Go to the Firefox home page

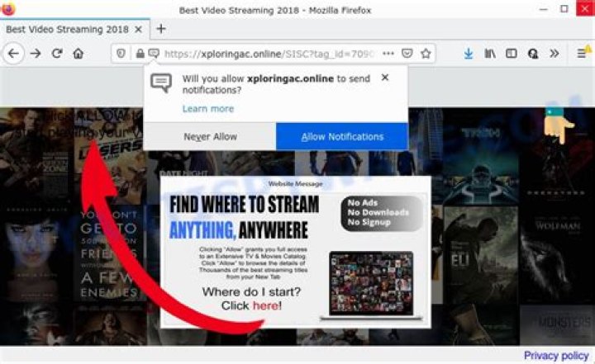coord(79,53)
